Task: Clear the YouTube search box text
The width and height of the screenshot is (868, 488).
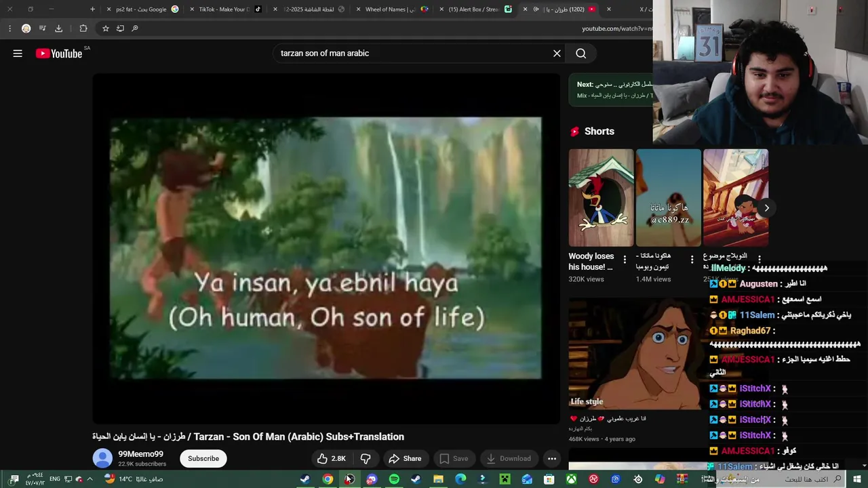Action: (x=557, y=54)
